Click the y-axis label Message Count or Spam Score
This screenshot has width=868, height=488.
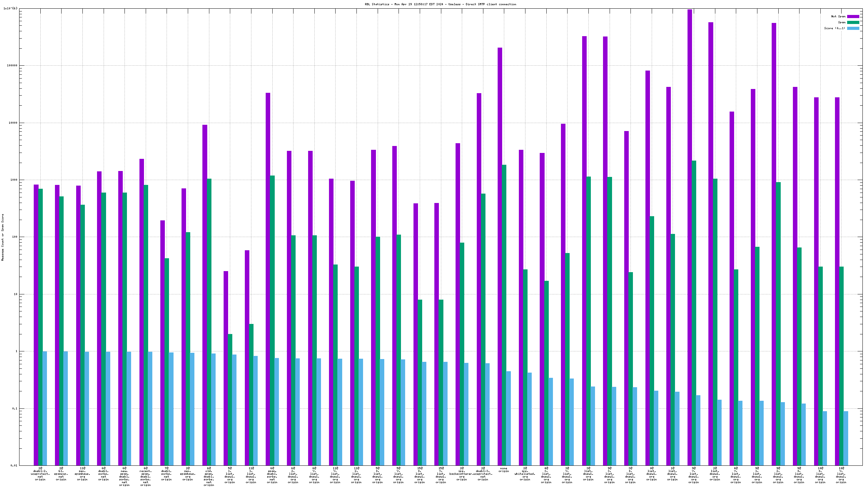(x=2, y=237)
